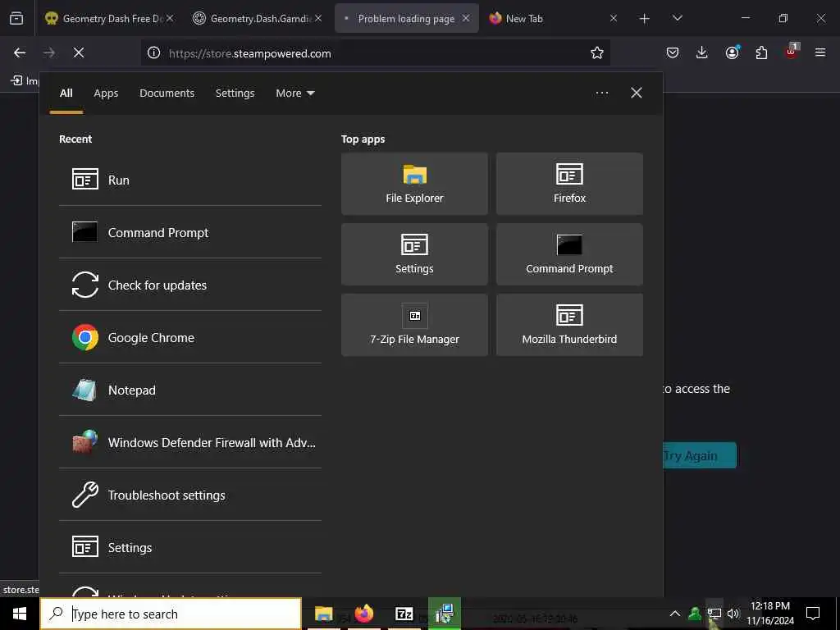Open the Windows Start menu

20,614
